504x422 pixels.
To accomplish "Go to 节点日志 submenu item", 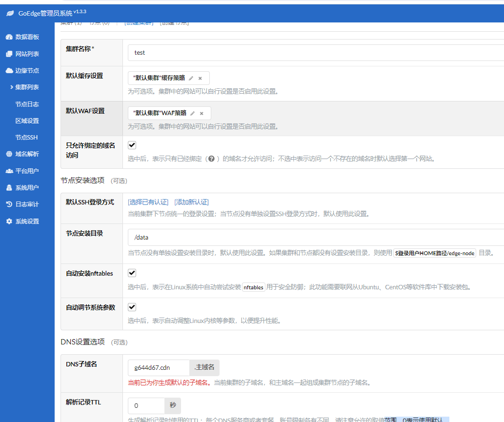I will [x=27, y=104].
